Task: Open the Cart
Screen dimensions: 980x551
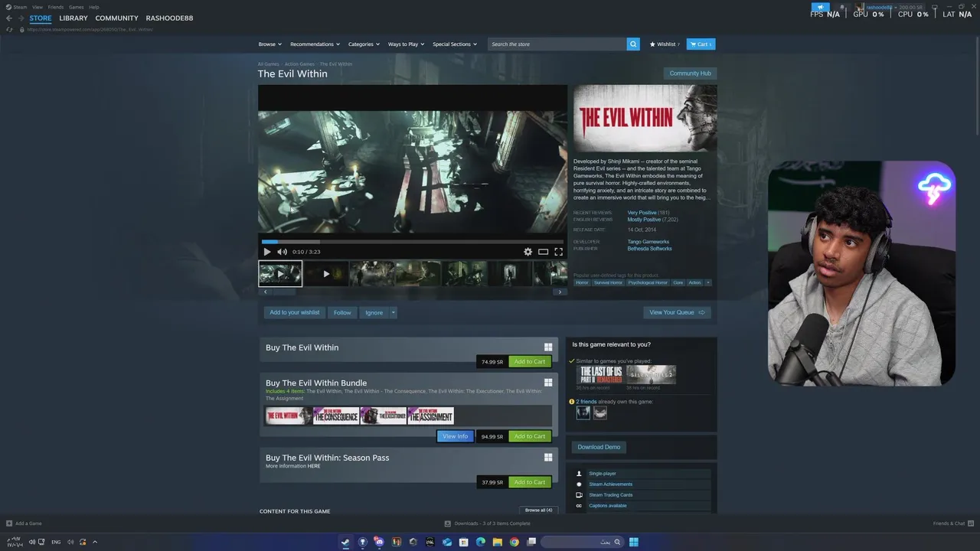Action: (701, 44)
